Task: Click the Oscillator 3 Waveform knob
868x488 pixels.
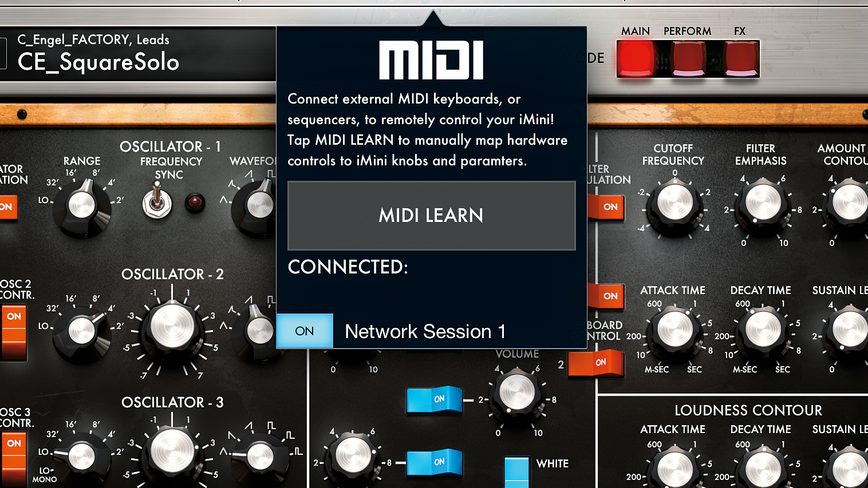Action: coord(261,457)
